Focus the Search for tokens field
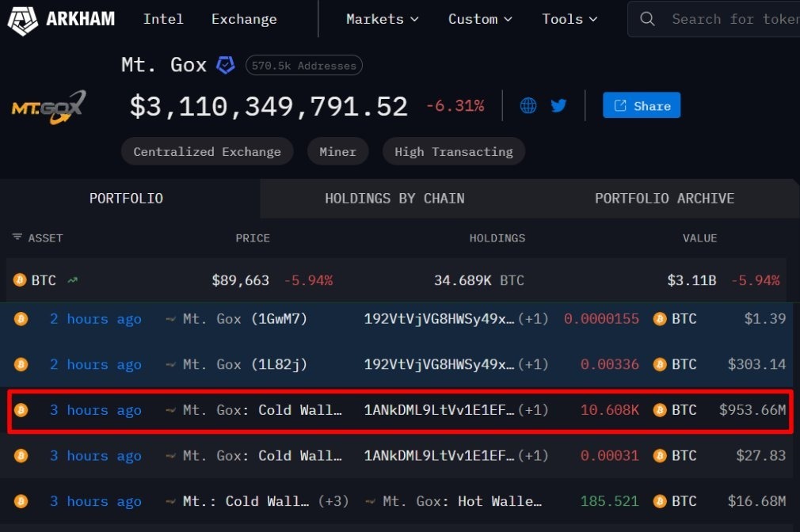The height and width of the screenshot is (532, 800). [x=733, y=19]
